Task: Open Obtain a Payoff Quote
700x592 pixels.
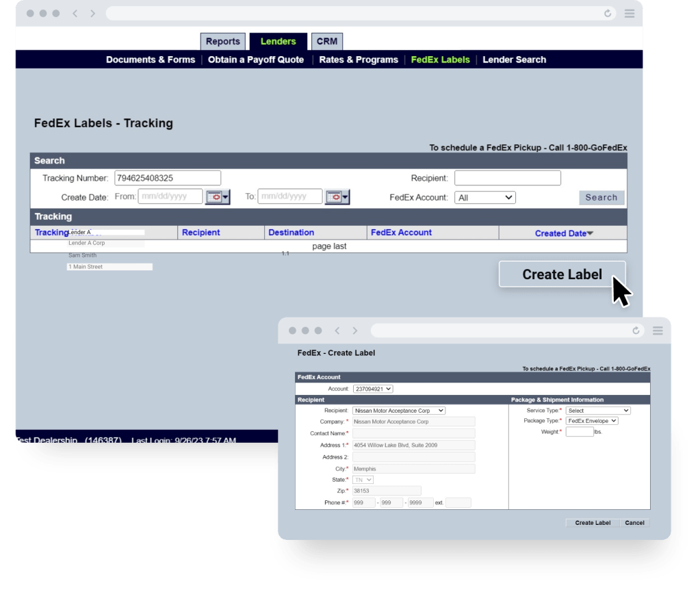Action: tap(256, 60)
